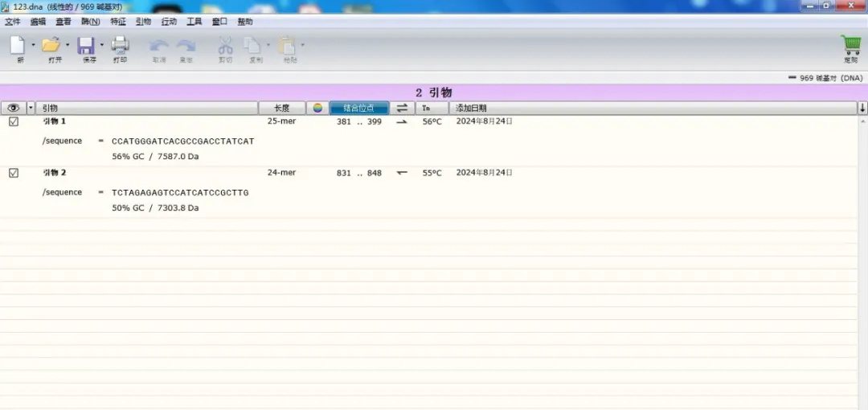Uncheck the checkbox for 引物 2

click(x=14, y=173)
